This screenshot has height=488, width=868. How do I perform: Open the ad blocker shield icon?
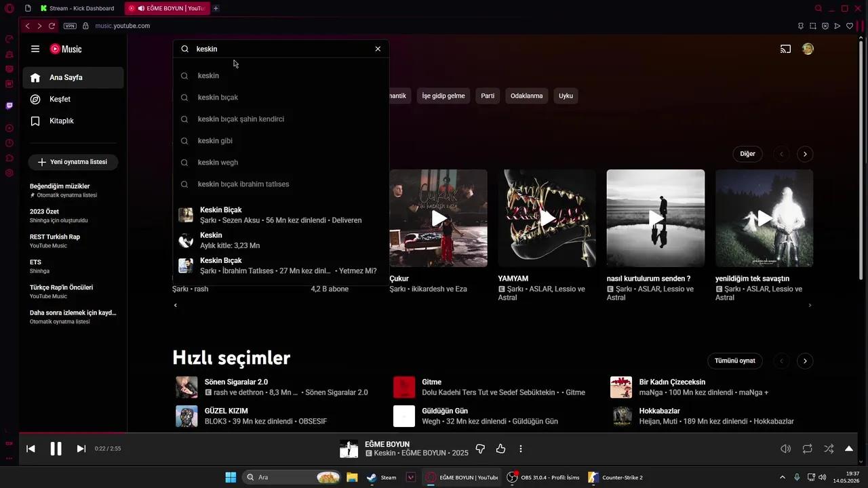pos(825,26)
